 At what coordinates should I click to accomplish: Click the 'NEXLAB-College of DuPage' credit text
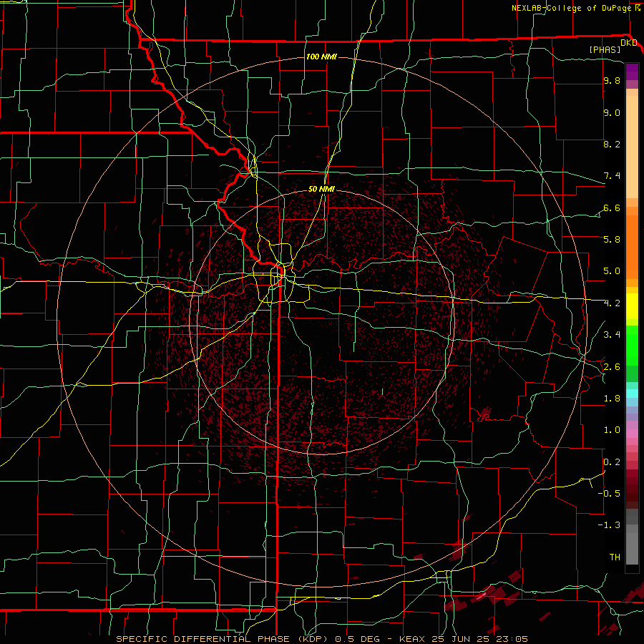point(570,8)
